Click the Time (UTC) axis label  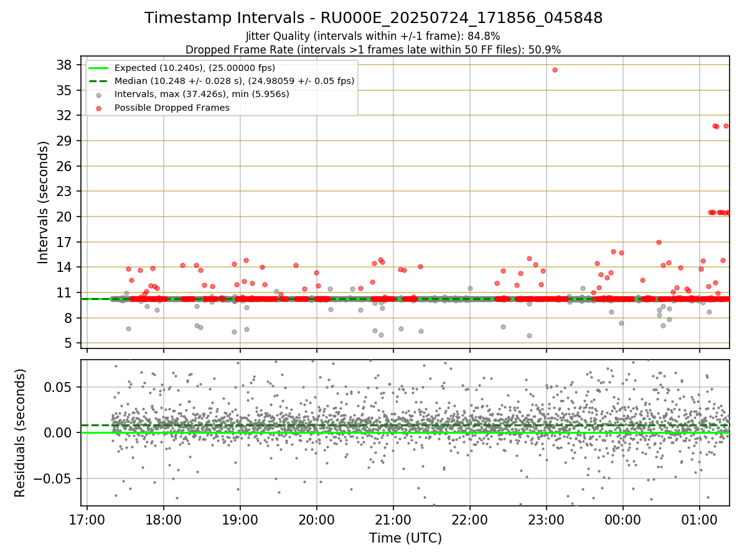coord(405,538)
